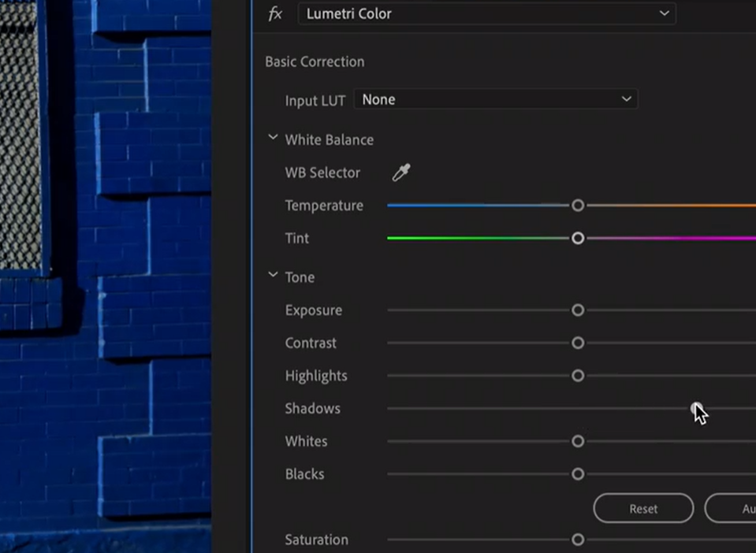Click the Contrast slider handle
This screenshot has height=553, width=756.
click(x=578, y=343)
